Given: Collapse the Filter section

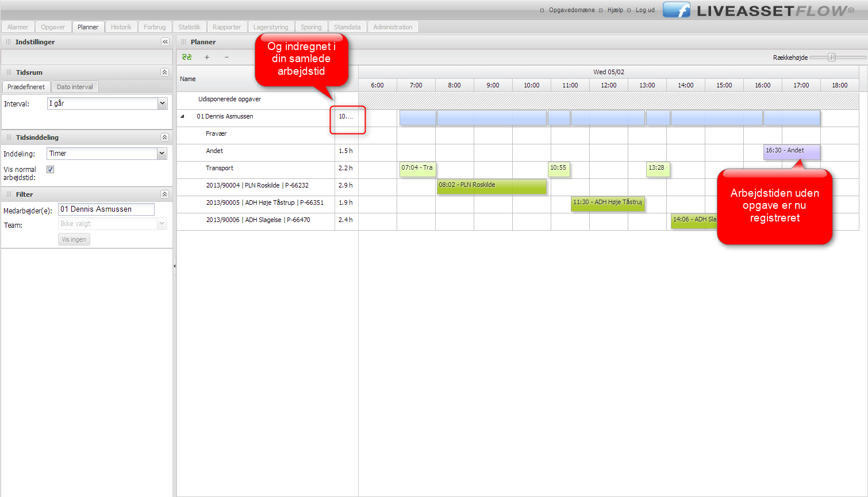Looking at the screenshot, I should tap(164, 194).
